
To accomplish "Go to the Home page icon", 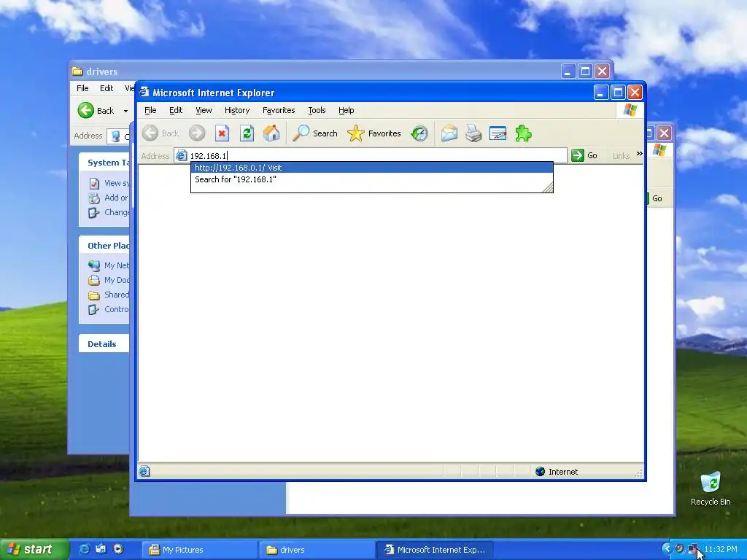I will coord(271,133).
